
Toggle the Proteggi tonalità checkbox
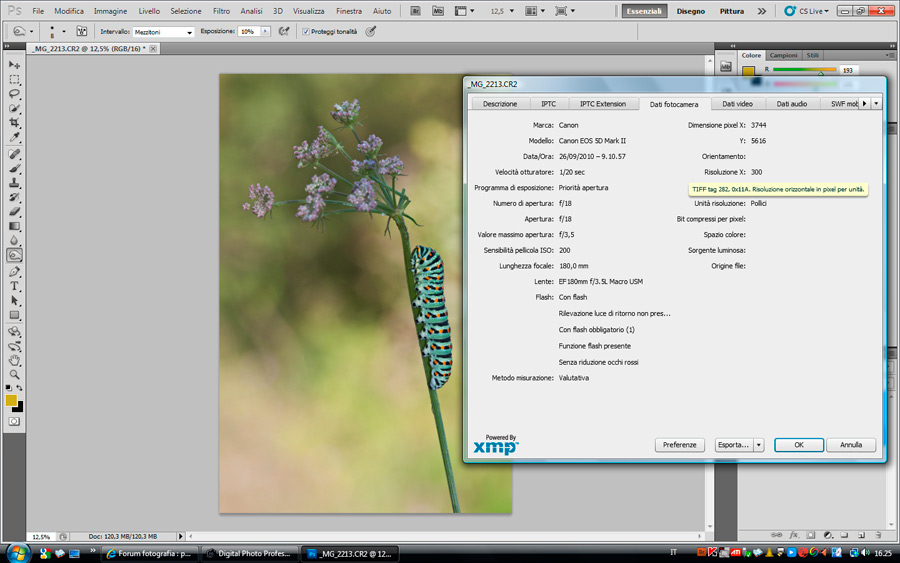point(306,31)
